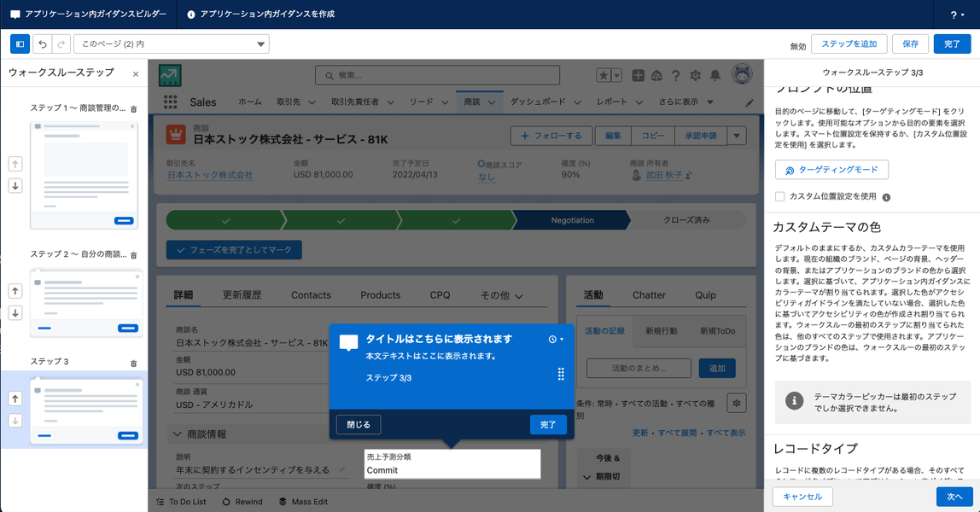The width and height of the screenshot is (980, 512).
Task: Click the redo arrow icon
Action: click(x=61, y=44)
